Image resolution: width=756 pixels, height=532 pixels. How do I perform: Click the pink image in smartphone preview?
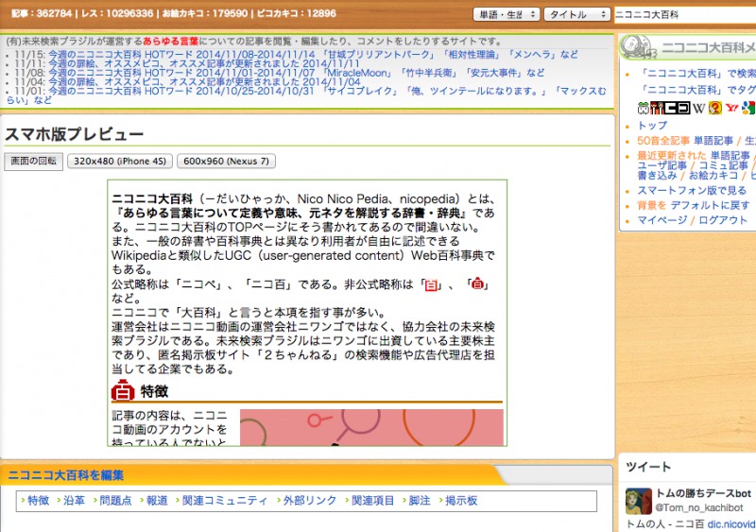pos(371,427)
